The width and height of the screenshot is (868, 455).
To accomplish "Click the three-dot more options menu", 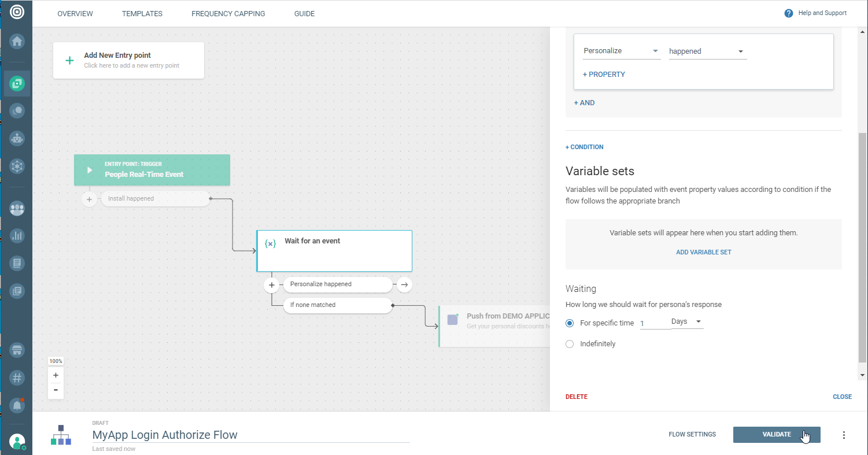I will tap(844, 435).
